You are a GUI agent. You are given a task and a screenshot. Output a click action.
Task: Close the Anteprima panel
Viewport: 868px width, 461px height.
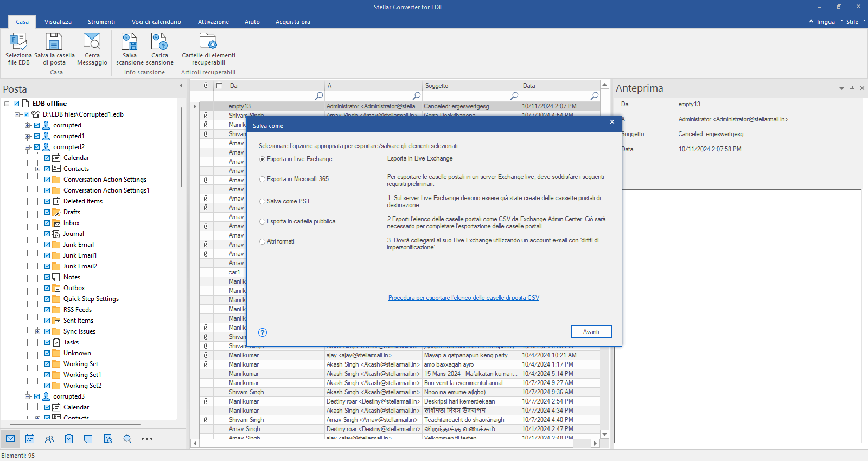(862, 88)
